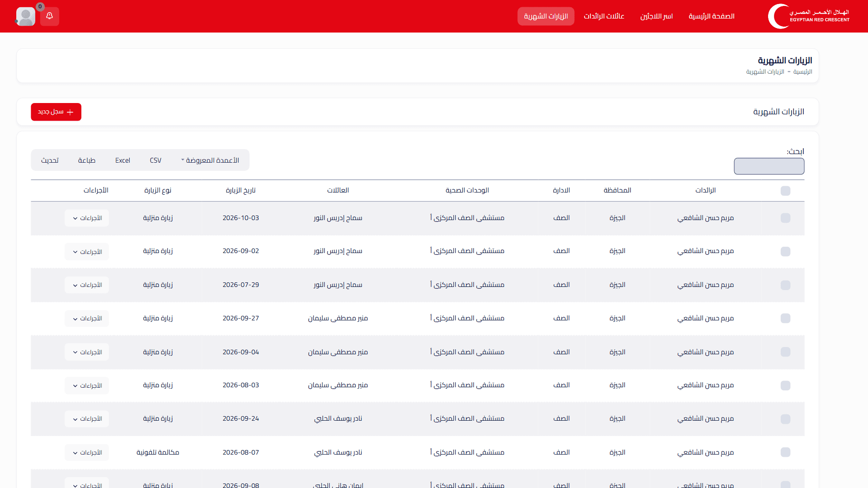Focus the ابحث search field
The width and height of the screenshot is (868, 488).
tap(769, 166)
